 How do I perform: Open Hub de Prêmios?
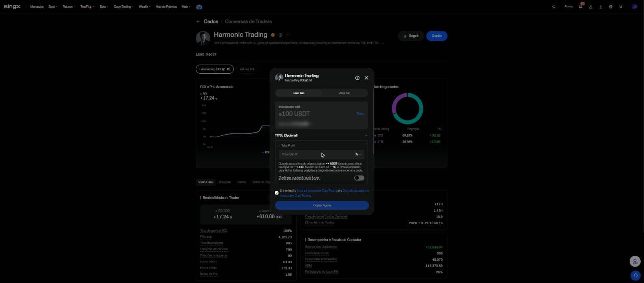click(x=166, y=7)
